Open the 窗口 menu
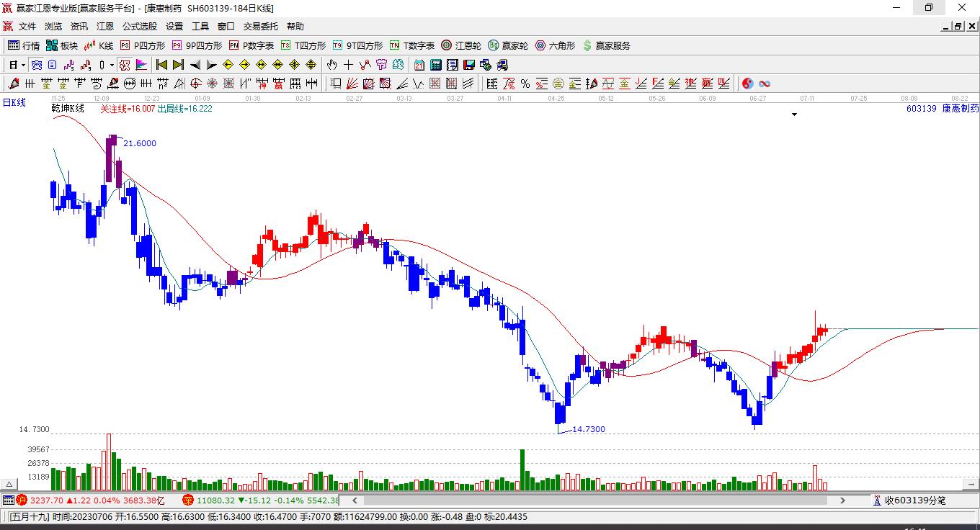Image resolution: width=980 pixels, height=530 pixels. [226, 27]
